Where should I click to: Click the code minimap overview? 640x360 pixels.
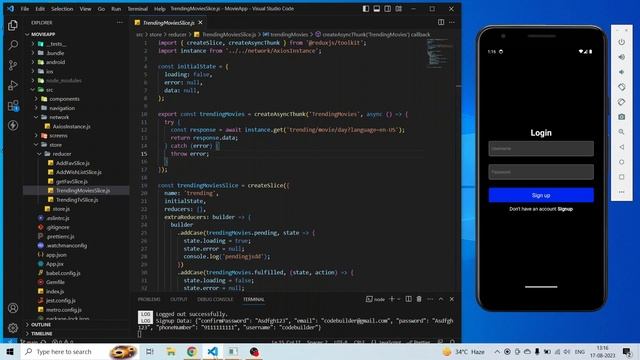(440, 53)
